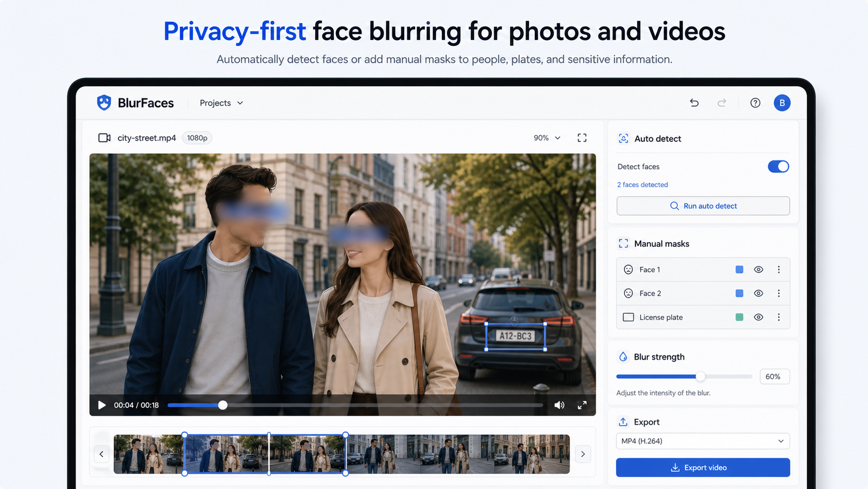Screen dimensions: 868x489
Task: Click the undo arrow icon
Action: 694,103
